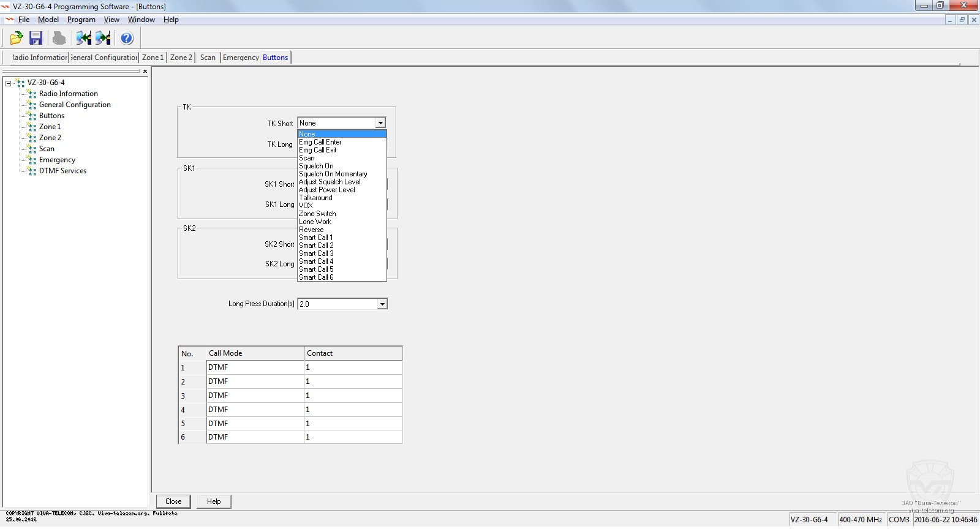Choose Lone Work option
This screenshot has height=529, width=980.
tap(342, 222)
